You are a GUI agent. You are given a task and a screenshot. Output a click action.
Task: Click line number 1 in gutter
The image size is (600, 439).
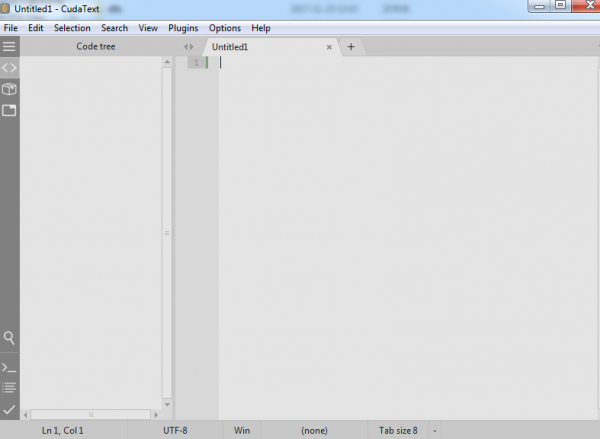(196, 62)
